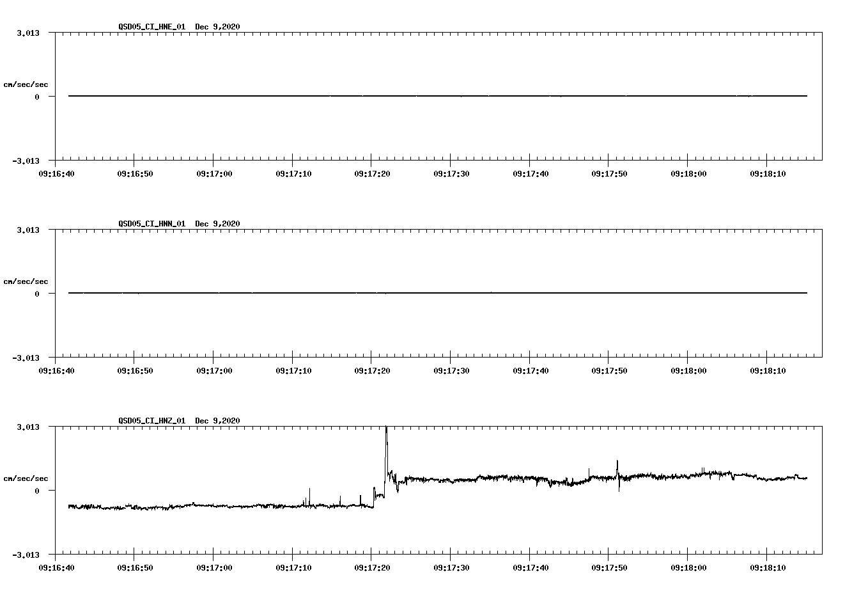Viewport: 868px width, 591px height.
Task: Click the zero amplitude label of middle plot
Action: (x=37, y=293)
